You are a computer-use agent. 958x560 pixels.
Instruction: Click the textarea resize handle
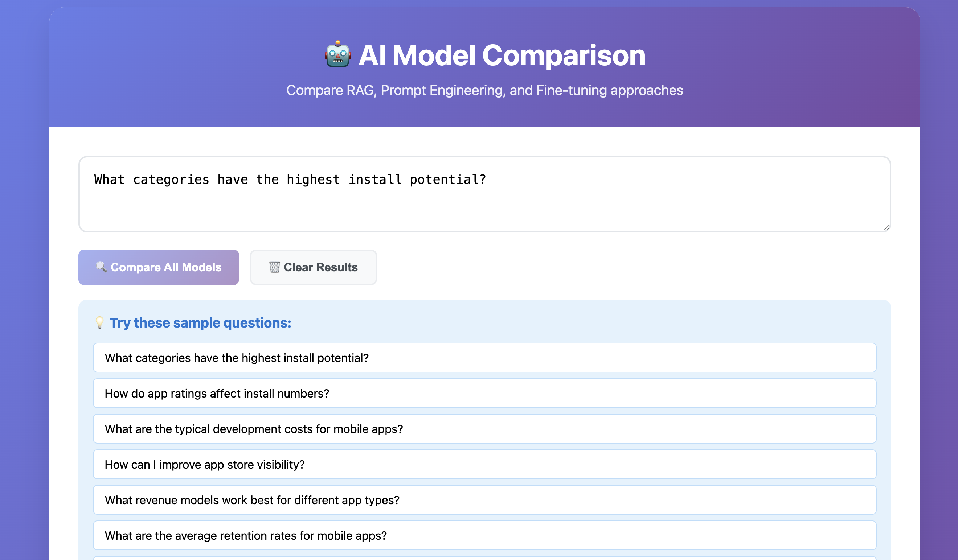point(885,228)
